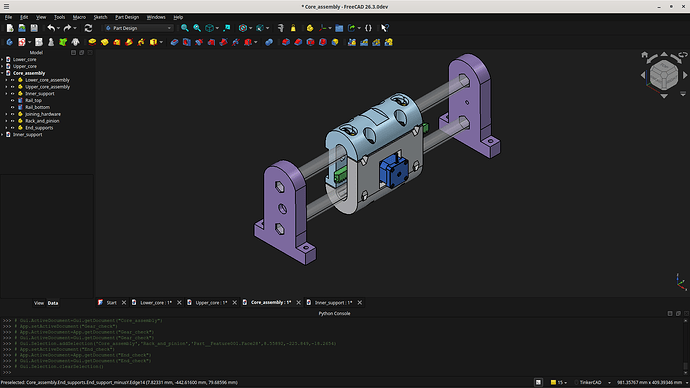Click the open file toolbar icon
The height and width of the screenshot is (388, 690).
[22, 28]
